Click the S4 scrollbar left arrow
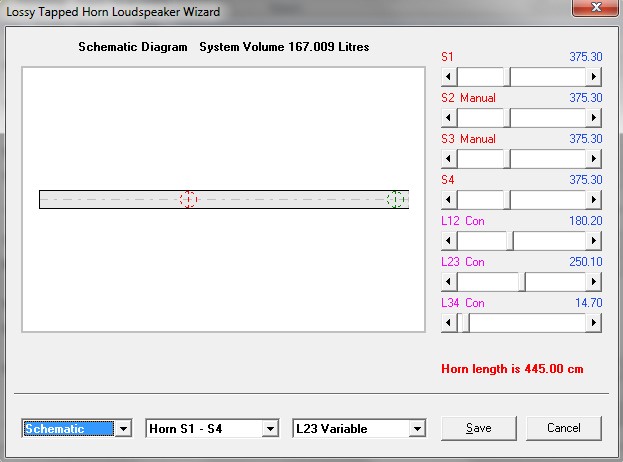623x462 pixels. coord(449,199)
